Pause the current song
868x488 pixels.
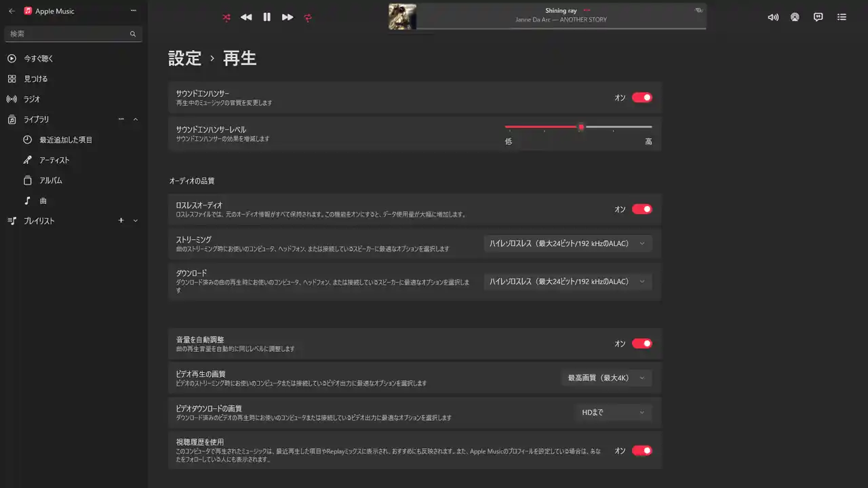click(267, 17)
